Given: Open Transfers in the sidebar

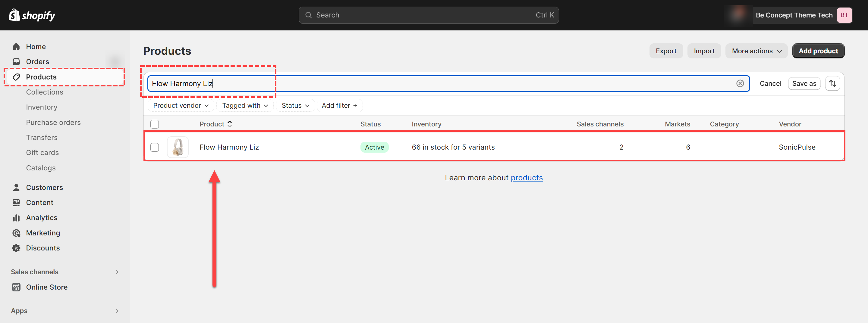Looking at the screenshot, I should 42,138.
